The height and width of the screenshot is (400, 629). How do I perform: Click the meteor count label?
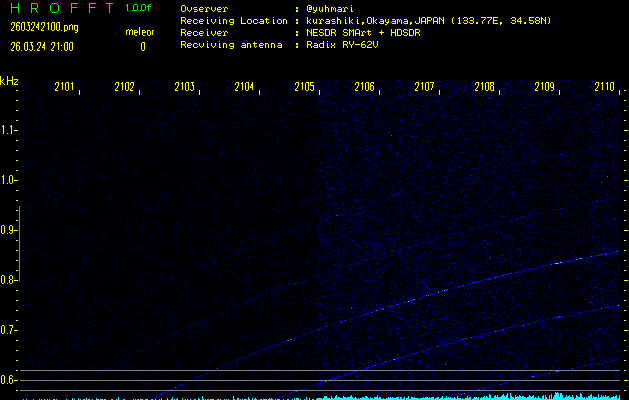coord(139,32)
